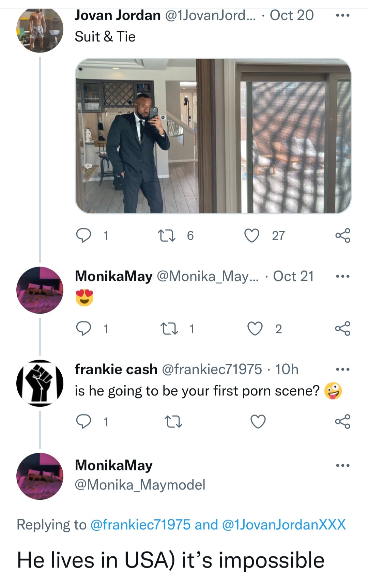Open the @1JovanJordanXXX mention link

[x=283, y=525]
